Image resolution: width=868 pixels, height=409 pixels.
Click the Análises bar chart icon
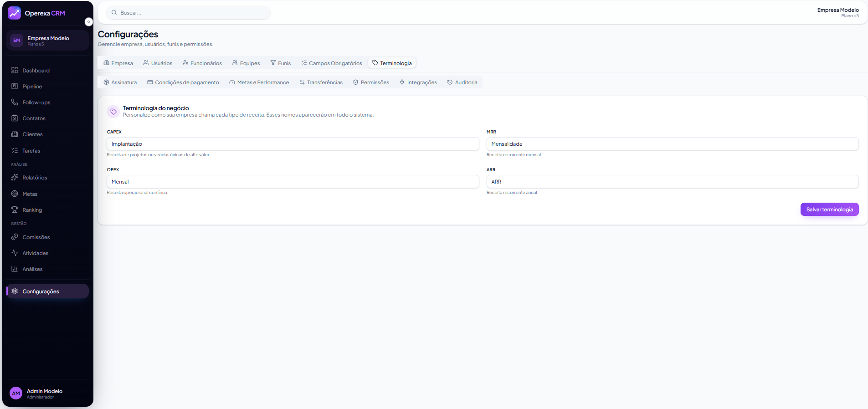(15, 269)
